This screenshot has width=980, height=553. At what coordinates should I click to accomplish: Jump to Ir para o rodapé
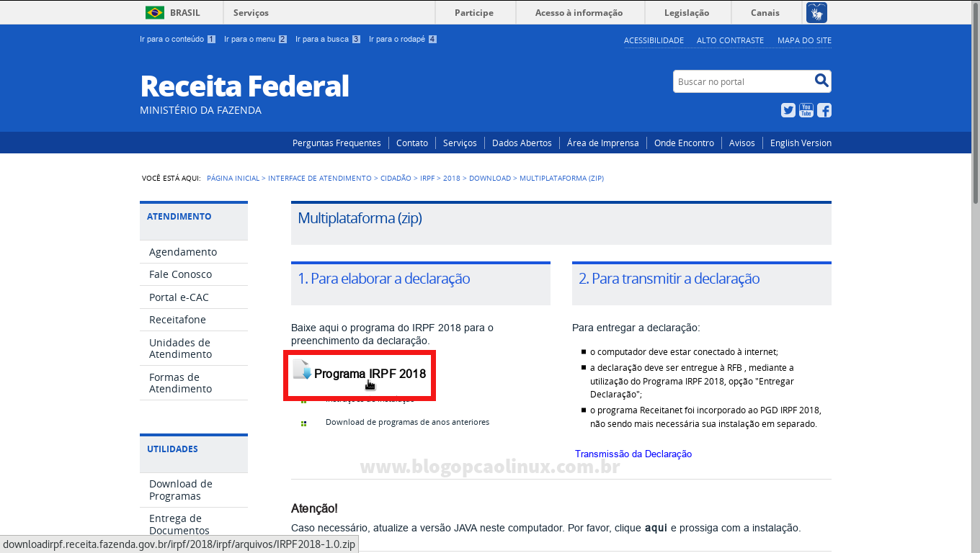[x=403, y=39]
